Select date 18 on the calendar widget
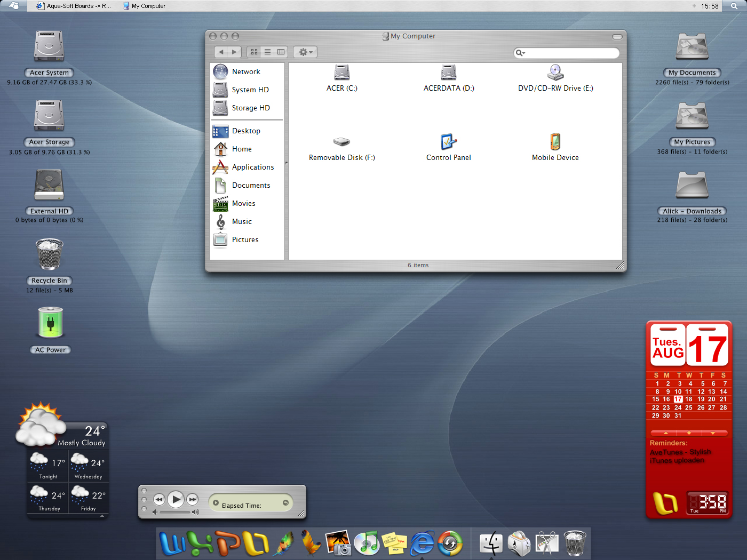Screen dimensions: 747x560 pyautogui.click(x=689, y=399)
